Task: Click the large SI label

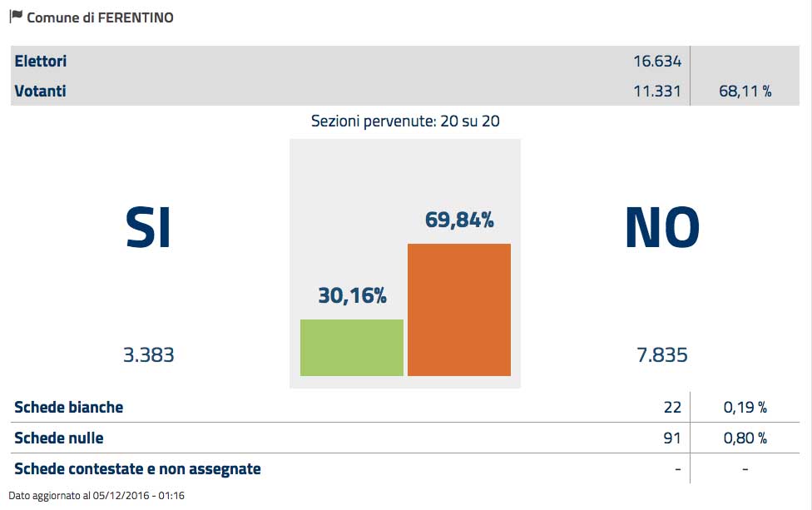Action: pyautogui.click(x=148, y=226)
